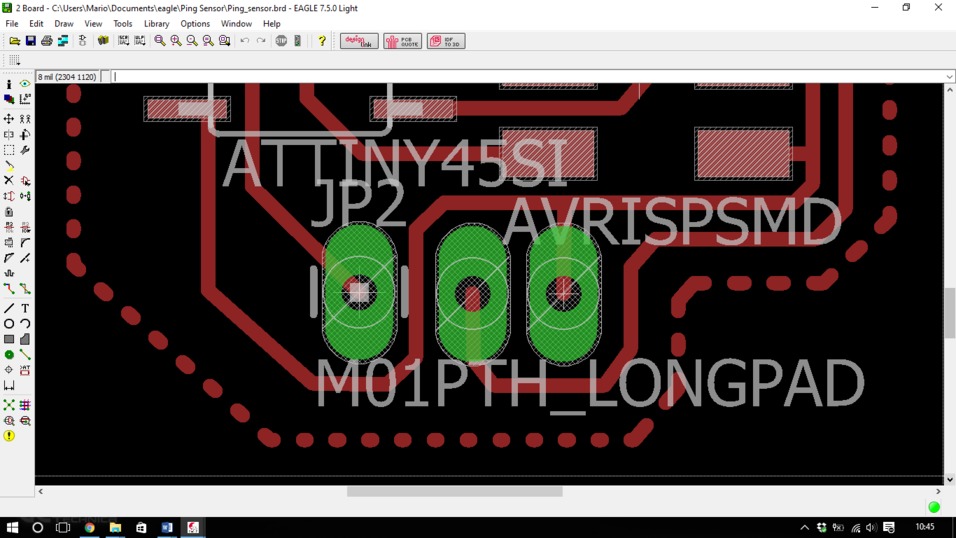
Task: Select the Change wrench tool
Action: [25, 150]
